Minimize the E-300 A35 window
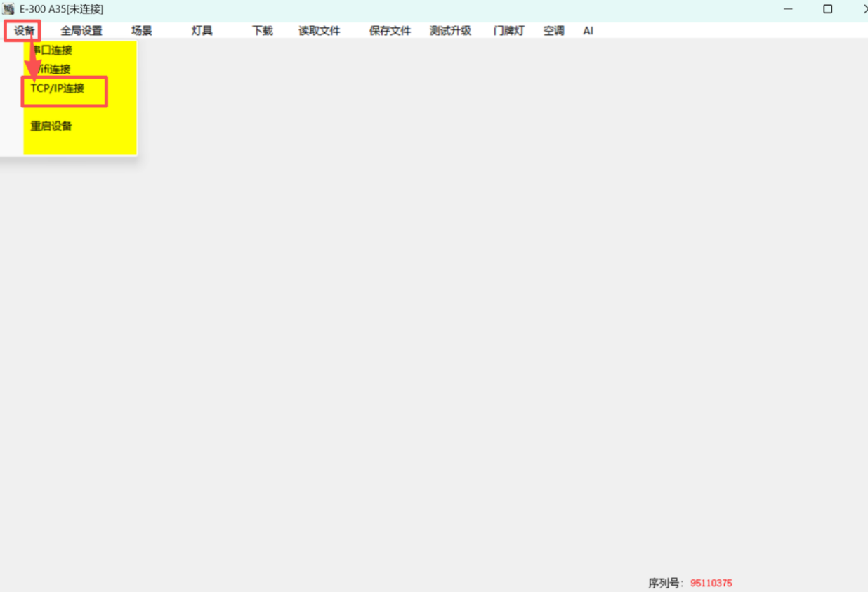Screen dimensions: 868x592 coord(788,9)
